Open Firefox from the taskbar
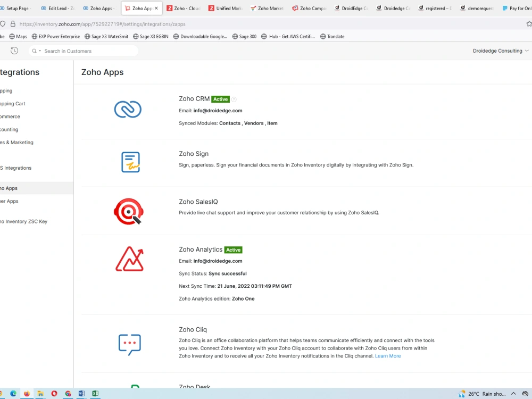Image resolution: width=532 pixels, height=399 pixels. coord(27,394)
